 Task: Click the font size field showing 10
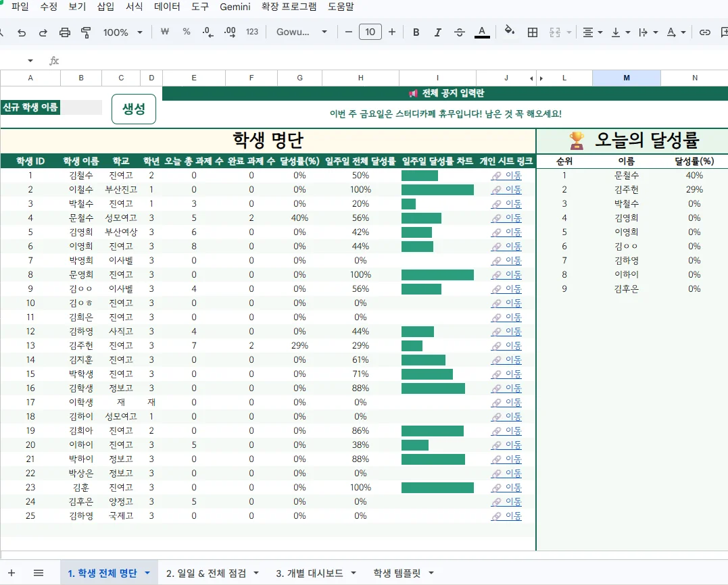coord(370,32)
